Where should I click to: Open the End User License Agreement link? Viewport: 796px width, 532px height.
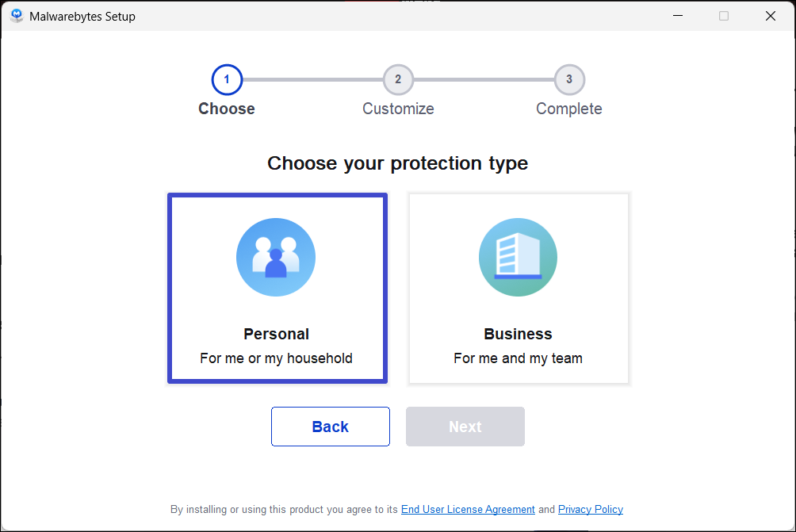pos(468,510)
